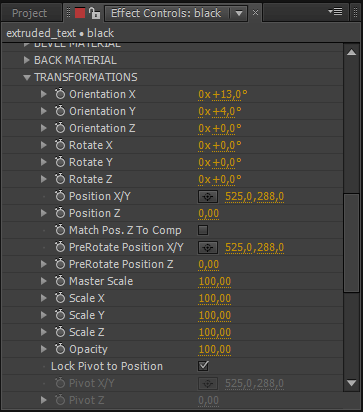The width and height of the screenshot is (363, 412).
Task: Toggle Scale X stopwatch icon
Action: point(60,298)
